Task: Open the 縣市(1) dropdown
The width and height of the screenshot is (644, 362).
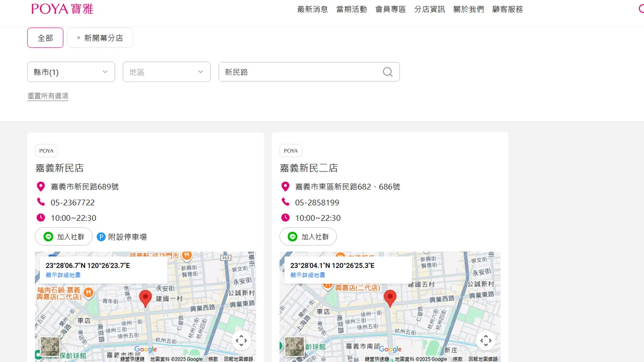Action: [x=70, y=72]
